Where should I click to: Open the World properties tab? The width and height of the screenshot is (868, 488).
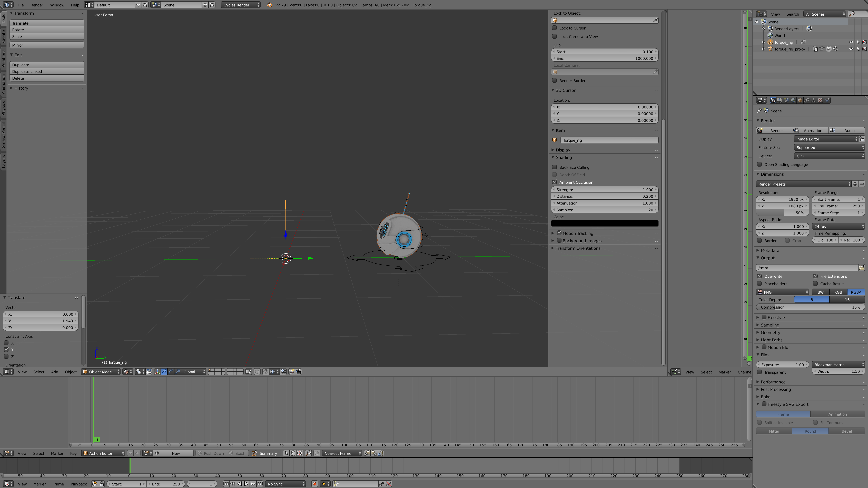tap(794, 100)
